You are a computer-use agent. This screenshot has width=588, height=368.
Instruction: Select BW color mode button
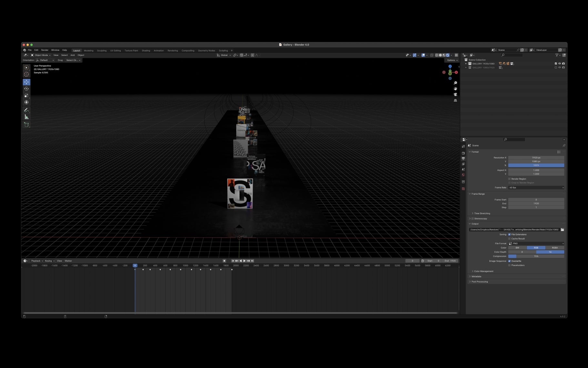[517, 248]
